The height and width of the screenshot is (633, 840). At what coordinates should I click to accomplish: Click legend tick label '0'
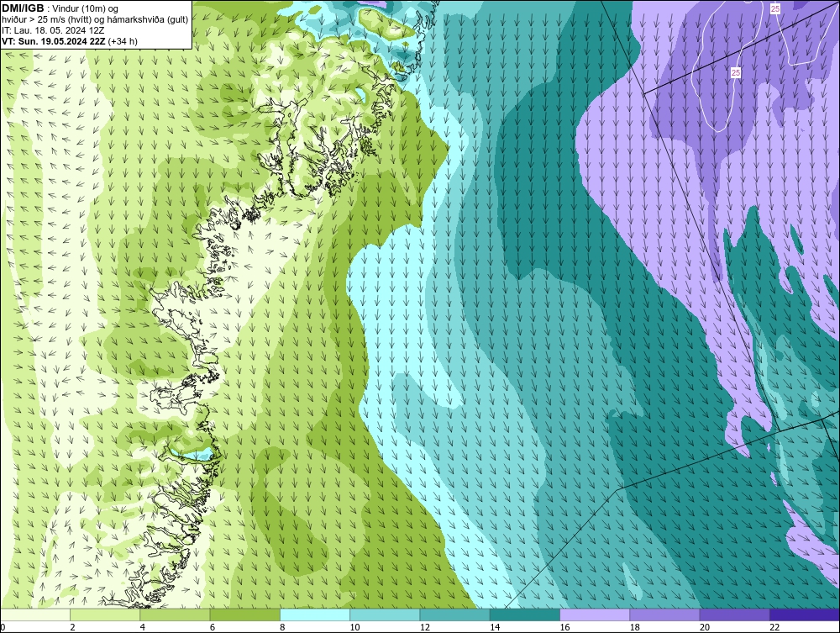click(x=3, y=627)
